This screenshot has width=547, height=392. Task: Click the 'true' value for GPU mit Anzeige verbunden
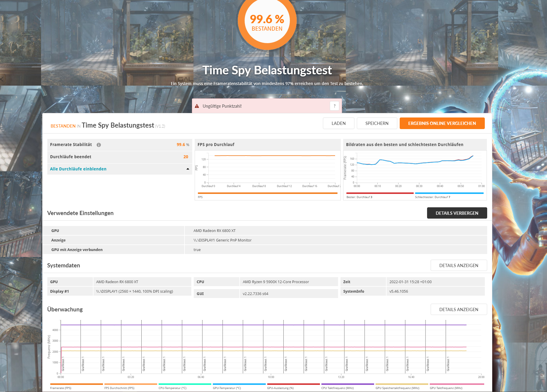(197, 250)
